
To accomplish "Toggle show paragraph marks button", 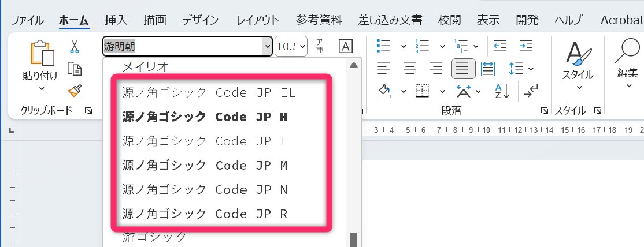I will pos(530,91).
